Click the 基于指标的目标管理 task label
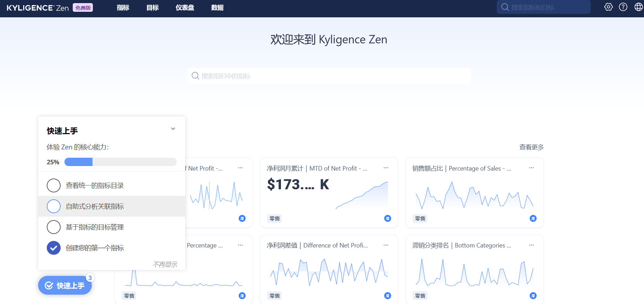The height and width of the screenshot is (304, 644). pos(95,227)
